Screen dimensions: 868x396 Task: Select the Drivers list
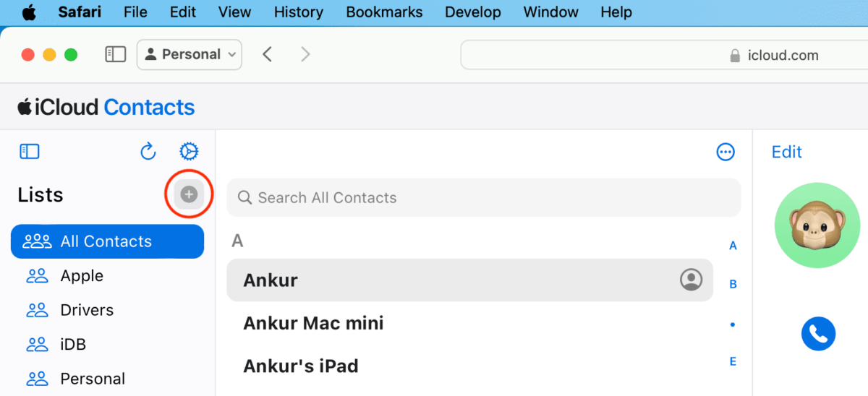coord(107,310)
